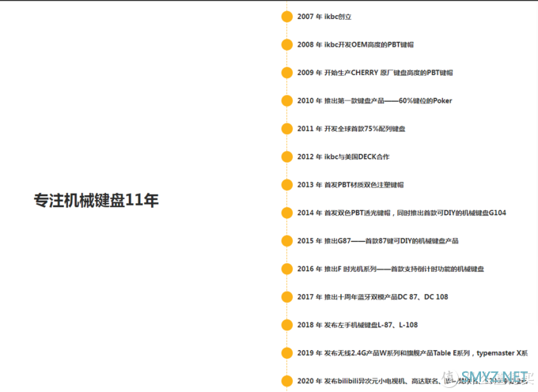Select the text '2007 年 ikbc创立'
This screenshot has height=392, width=538.
(x=324, y=17)
